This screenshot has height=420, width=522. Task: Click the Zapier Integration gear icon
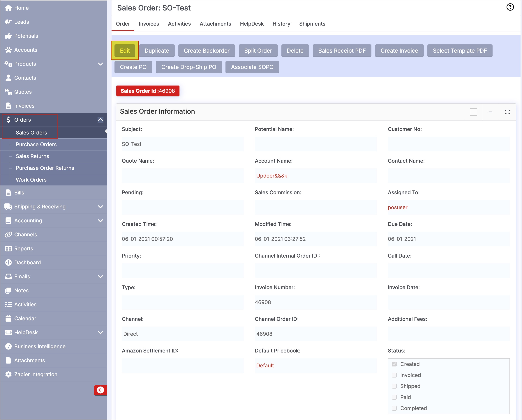(x=8, y=374)
